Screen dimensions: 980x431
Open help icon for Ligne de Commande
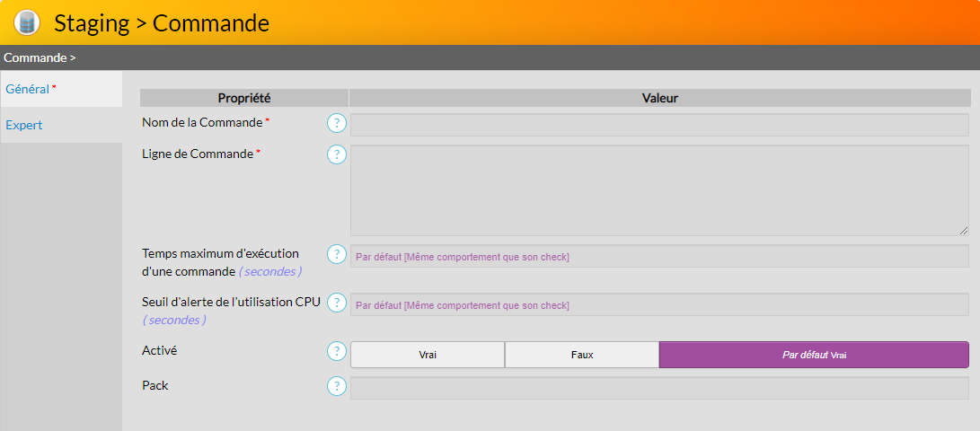pos(336,154)
